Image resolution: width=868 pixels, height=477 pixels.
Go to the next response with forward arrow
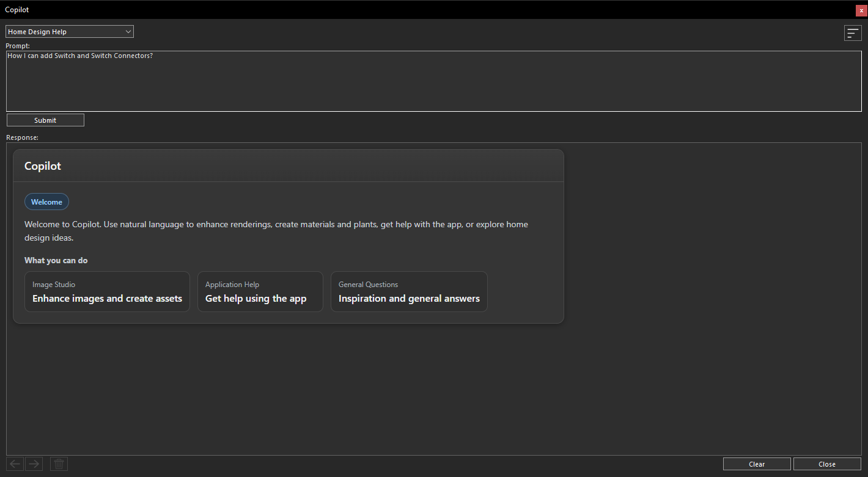(34, 464)
